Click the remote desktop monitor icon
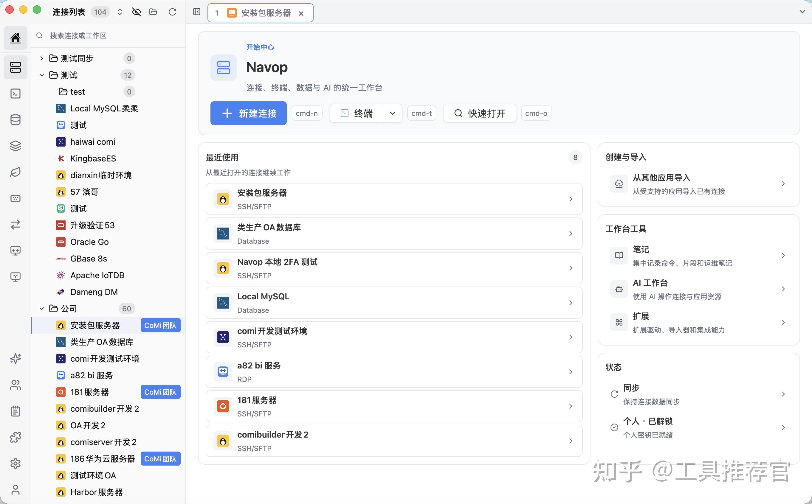812x504 pixels. tap(15, 251)
